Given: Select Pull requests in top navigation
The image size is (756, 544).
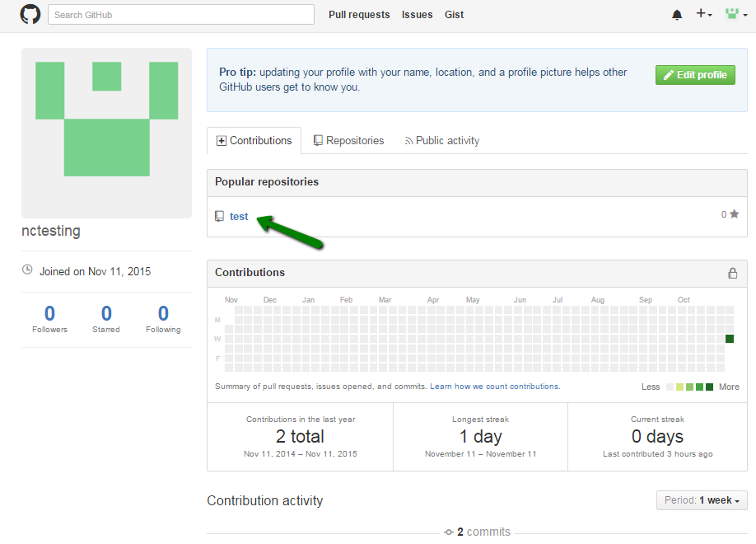Looking at the screenshot, I should click(x=359, y=14).
